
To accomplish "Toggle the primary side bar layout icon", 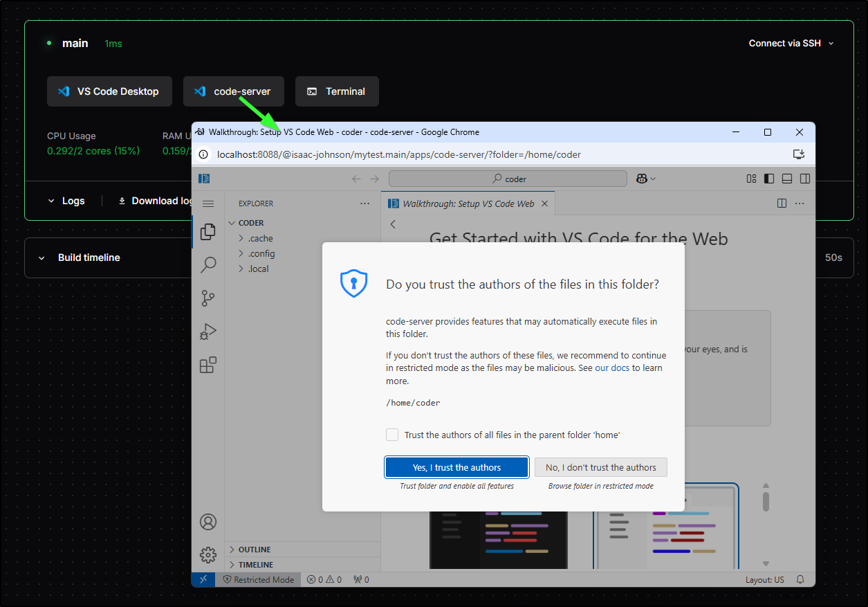I will click(x=769, y=179).
